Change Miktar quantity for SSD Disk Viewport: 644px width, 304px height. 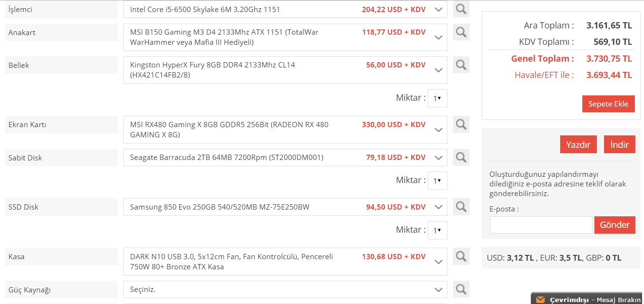[437, 230]
